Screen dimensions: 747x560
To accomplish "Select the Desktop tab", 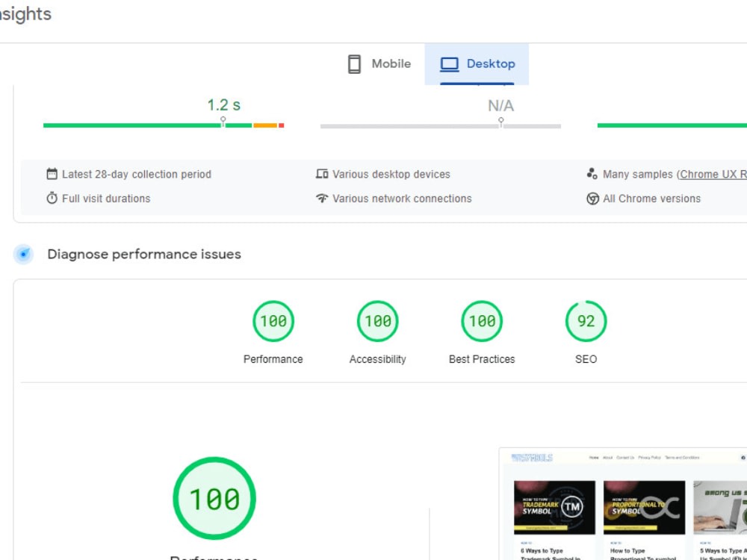I will [477, 63].
